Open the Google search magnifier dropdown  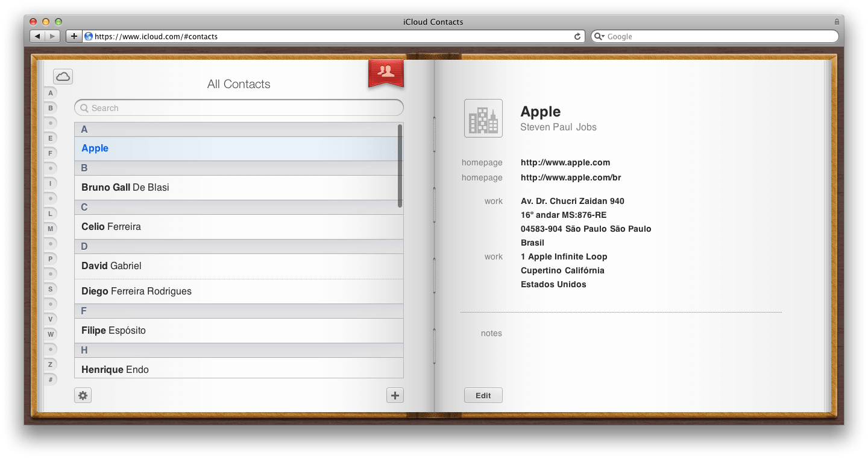pyautogui.click(x=599, y=36)
